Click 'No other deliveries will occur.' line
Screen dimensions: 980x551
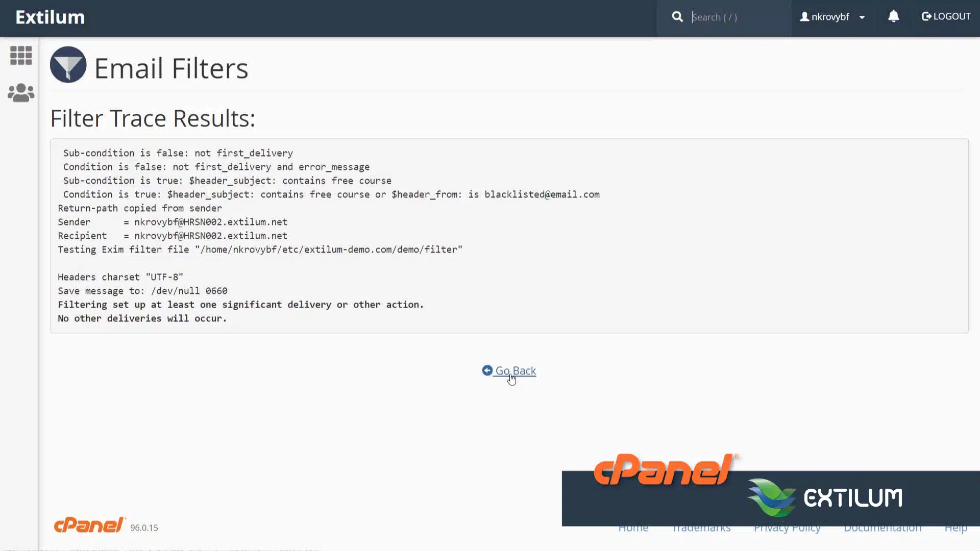point(142,318)
